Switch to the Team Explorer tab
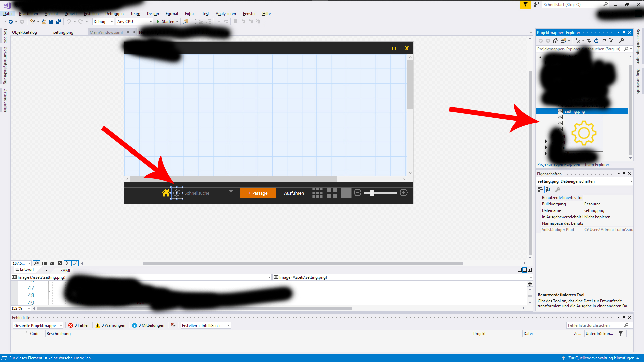Image resolution: width=644 pixels, height=362 pixels. 596,165
